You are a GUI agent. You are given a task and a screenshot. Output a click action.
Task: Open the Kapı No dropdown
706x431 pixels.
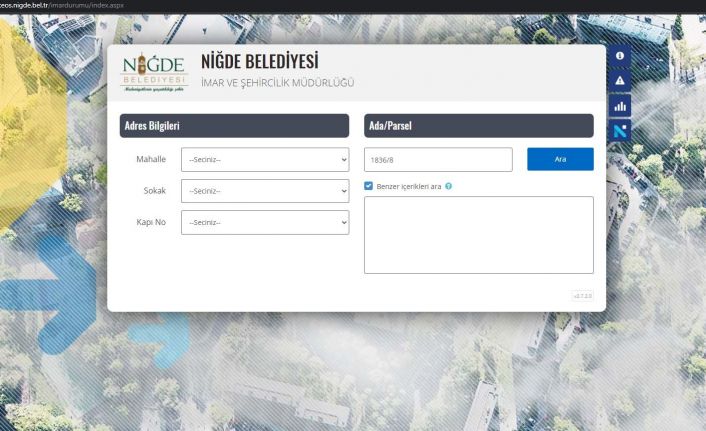(x=264, y=222)
